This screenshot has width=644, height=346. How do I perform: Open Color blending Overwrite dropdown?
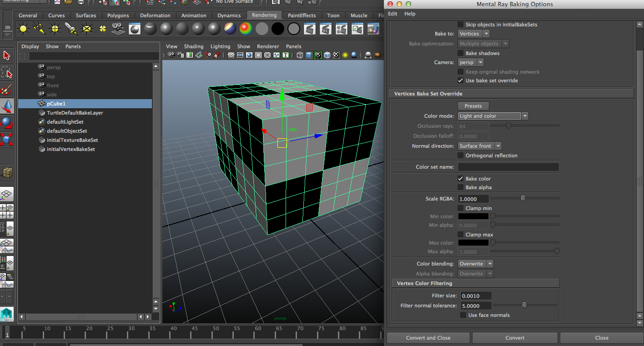[476, 264]
